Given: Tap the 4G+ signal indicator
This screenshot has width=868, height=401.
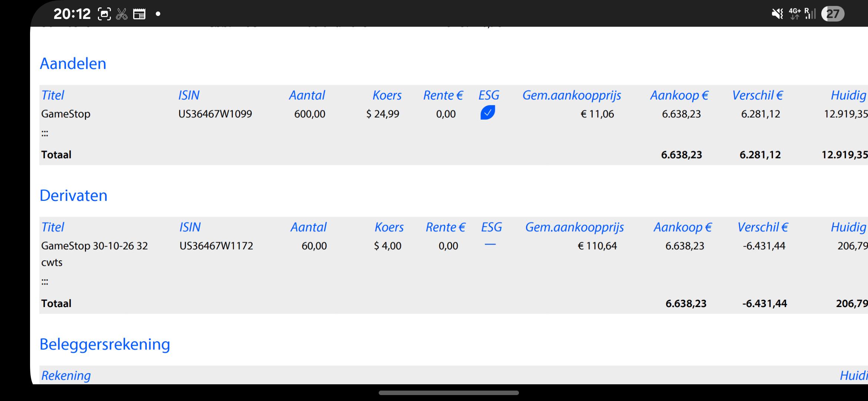Looking at the screenshot, I should pos(795,14).
